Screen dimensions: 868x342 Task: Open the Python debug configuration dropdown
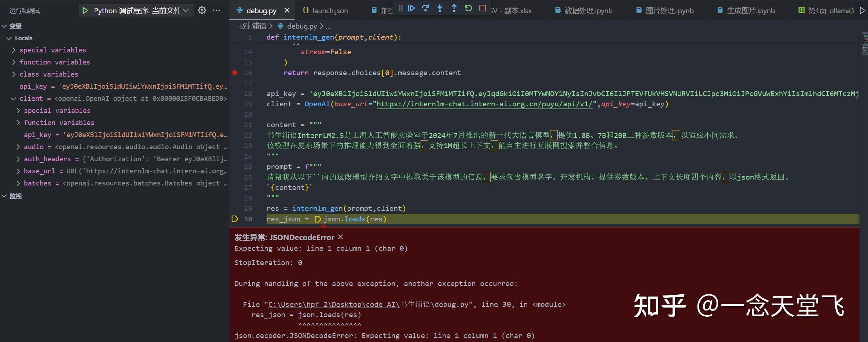coord(186,10)
